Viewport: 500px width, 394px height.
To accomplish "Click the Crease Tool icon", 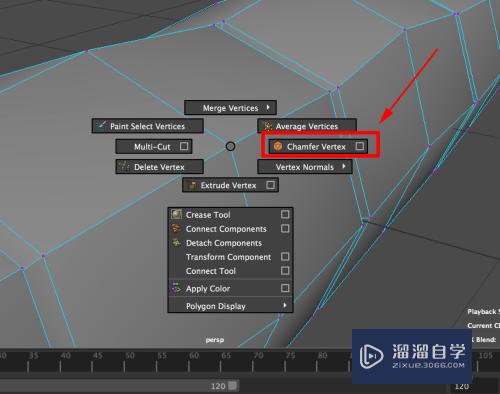I will [176, 214].
